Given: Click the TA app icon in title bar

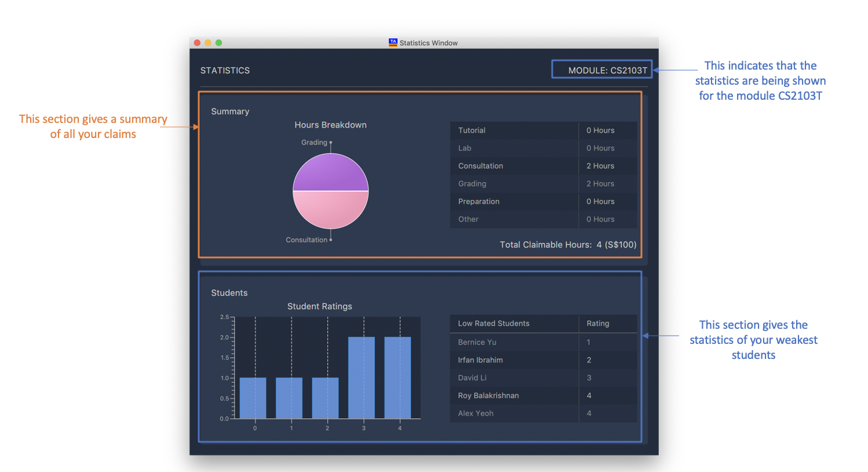Looking at the screenshot, I should click(x=393, y=42).
